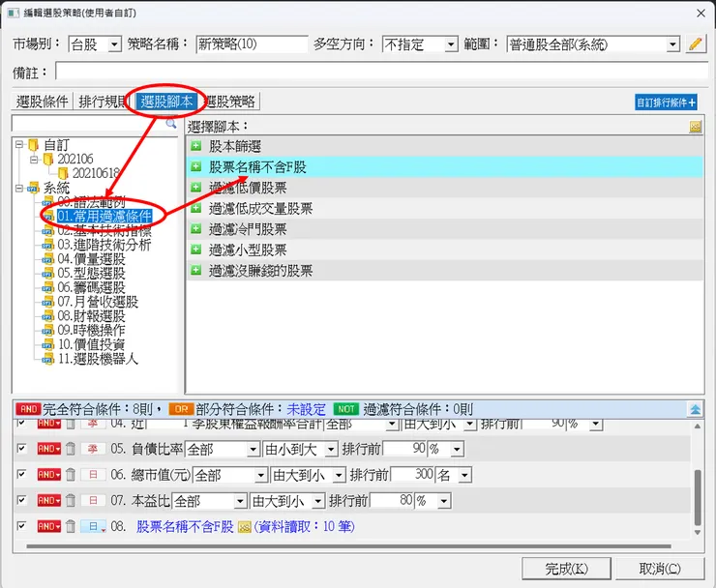716x588 pixels.
Task: Click the 未設定 link for 部分符合條件
Action: tap(306, 409)
